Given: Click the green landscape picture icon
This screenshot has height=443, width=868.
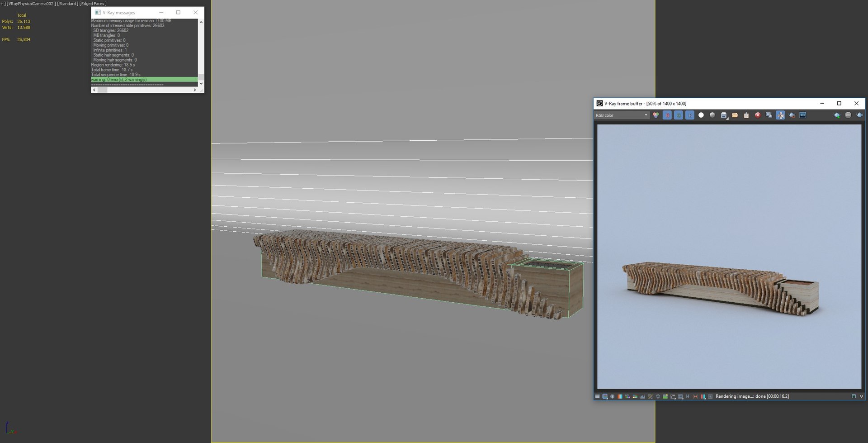Looking at the screenshot, I should (665, 396).
